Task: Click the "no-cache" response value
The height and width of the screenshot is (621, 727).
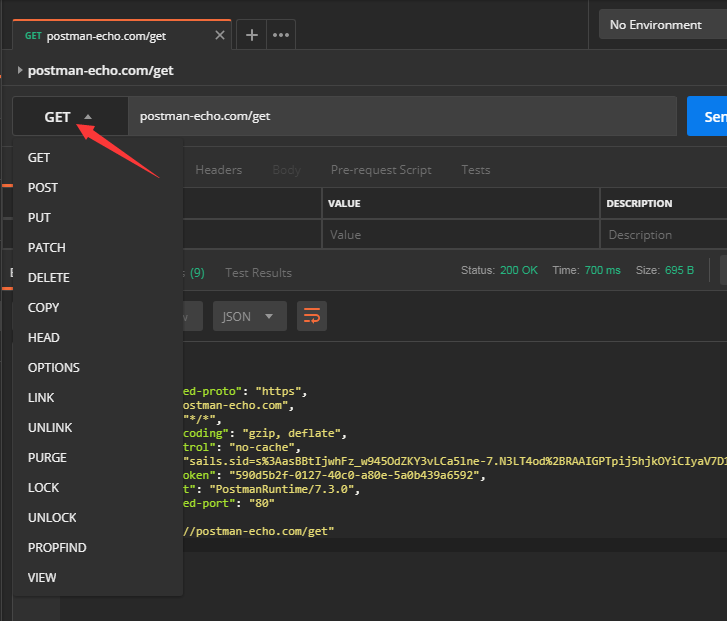Action: pyautogui.click(x=262, y=448)
